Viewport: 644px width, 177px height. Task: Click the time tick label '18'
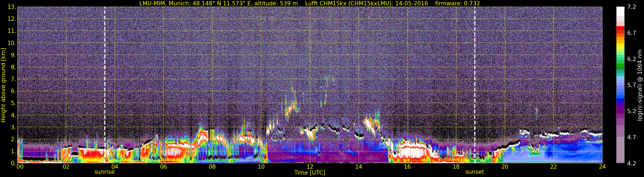pyautogui.click(x=456, y=167)
